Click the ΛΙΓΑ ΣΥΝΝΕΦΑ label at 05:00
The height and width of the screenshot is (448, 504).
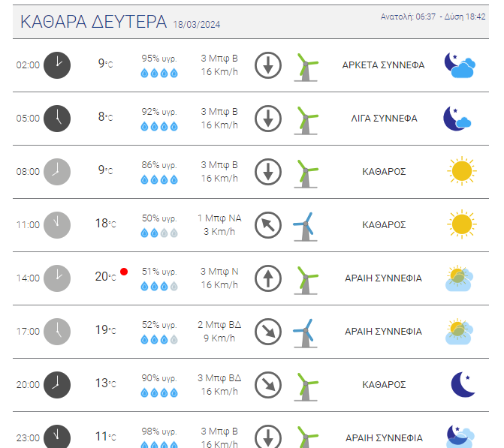tap(384, 118)
